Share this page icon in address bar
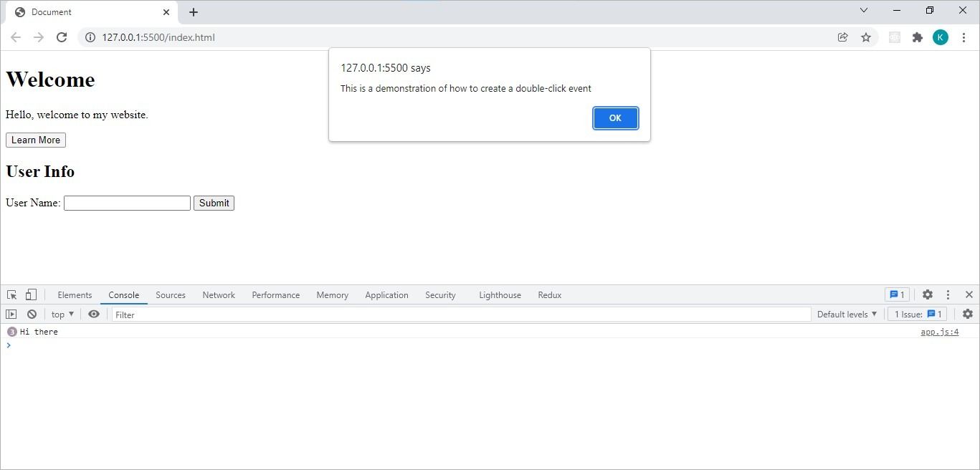This screenshot has width=980, height=470. tap(843, 37)
